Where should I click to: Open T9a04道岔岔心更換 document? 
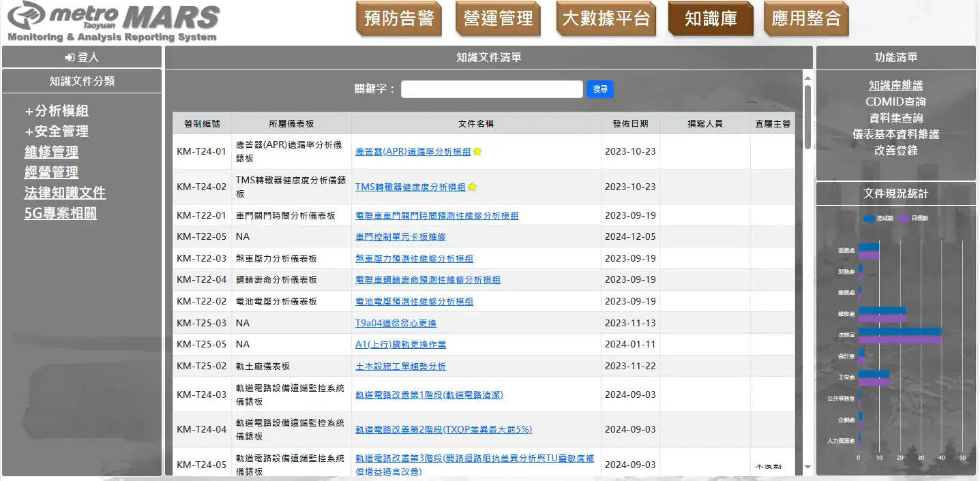pos(396,323)
